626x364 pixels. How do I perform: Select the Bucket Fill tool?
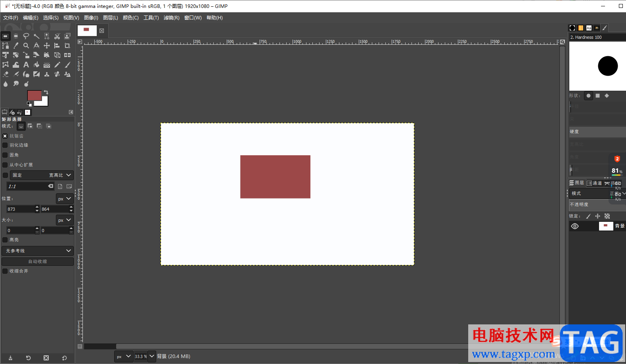point(36,65)
